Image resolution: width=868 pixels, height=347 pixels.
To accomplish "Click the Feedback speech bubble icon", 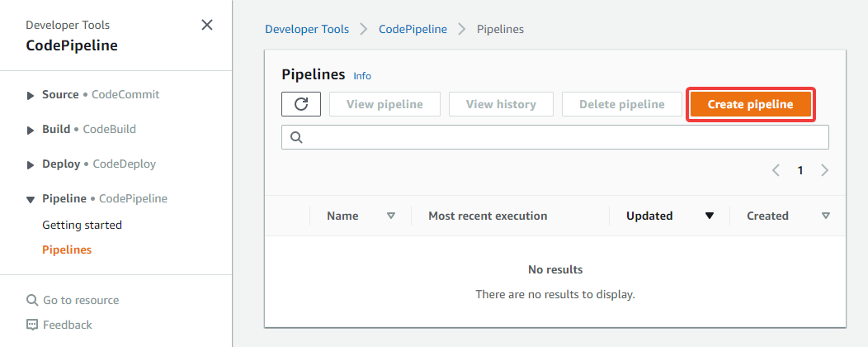I will tap(32, 325).
